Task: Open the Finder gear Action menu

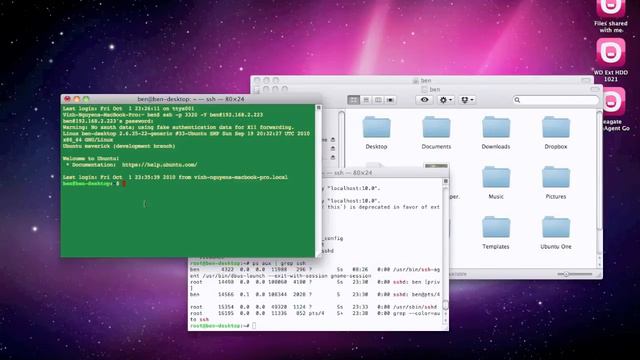Action: (445, 100)
